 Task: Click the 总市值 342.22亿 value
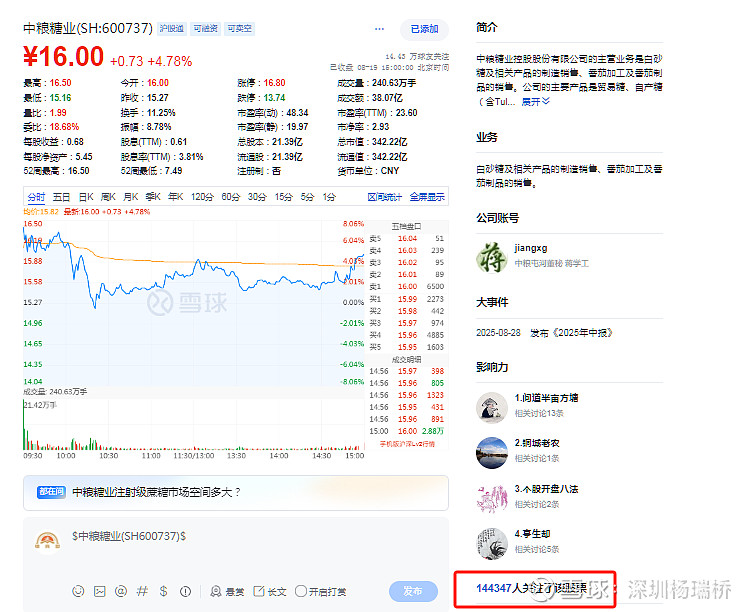[389, 142]
